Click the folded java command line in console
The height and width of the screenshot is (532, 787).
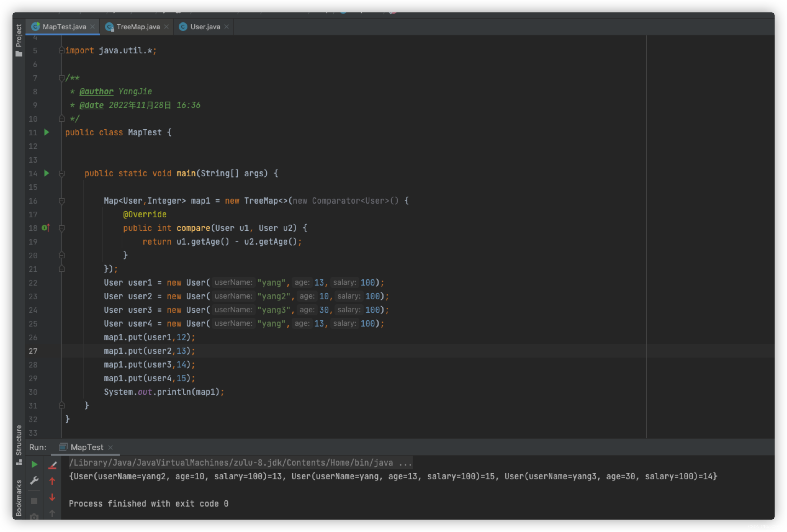click(240, 462)
